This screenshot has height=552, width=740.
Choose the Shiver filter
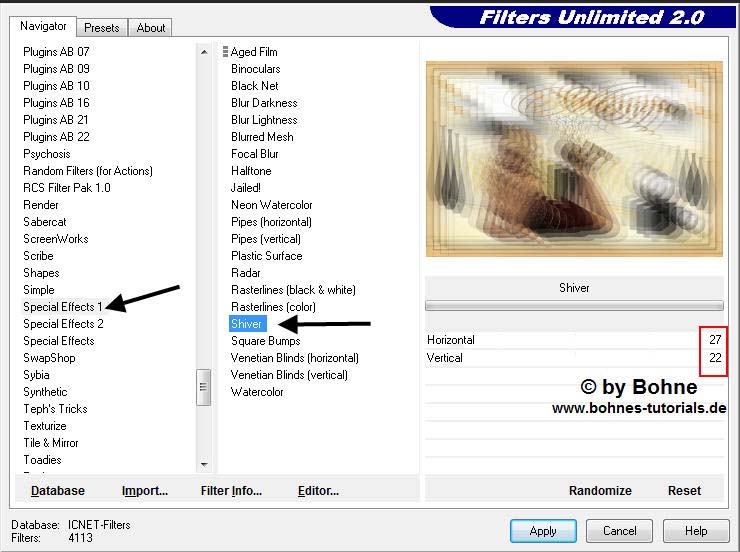click(247, 324)
